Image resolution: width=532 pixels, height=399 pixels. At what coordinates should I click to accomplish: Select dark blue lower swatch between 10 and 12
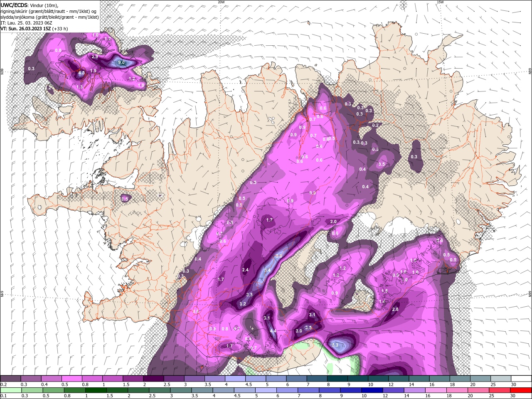pyautogui.click(x=372, y=390)
